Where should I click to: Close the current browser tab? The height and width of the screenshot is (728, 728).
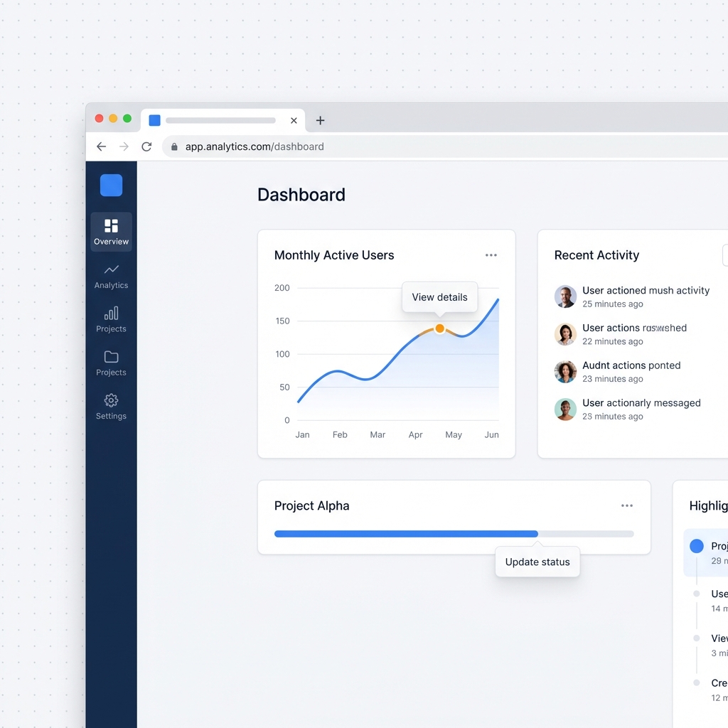tap(294, 121)
